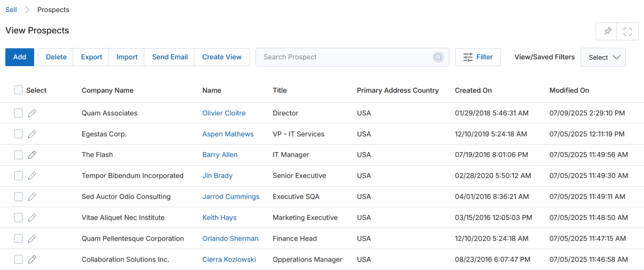Screen dimensions: 644x270
Task: Check The Flash row checkbox
Action: pyautogui.click(x=18, y=155)
